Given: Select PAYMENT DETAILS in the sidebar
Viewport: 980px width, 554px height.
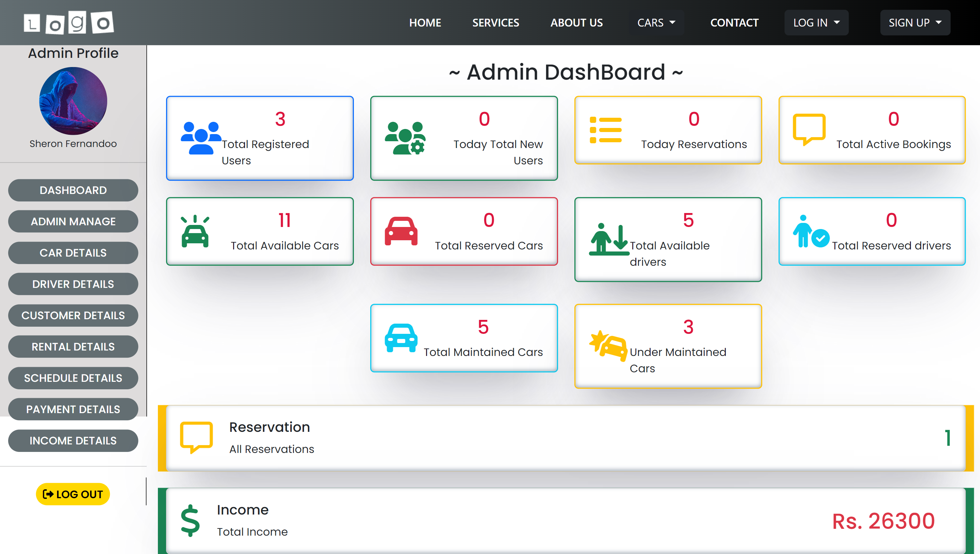Looking at the screenshot, I should click(73, 409).
